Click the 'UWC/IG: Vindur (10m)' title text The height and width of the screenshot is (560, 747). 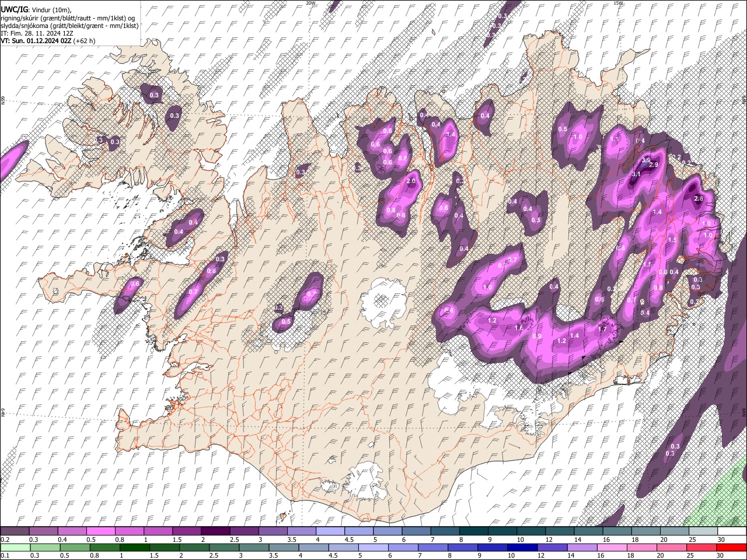pyautogui.click(x=36, y=10)
